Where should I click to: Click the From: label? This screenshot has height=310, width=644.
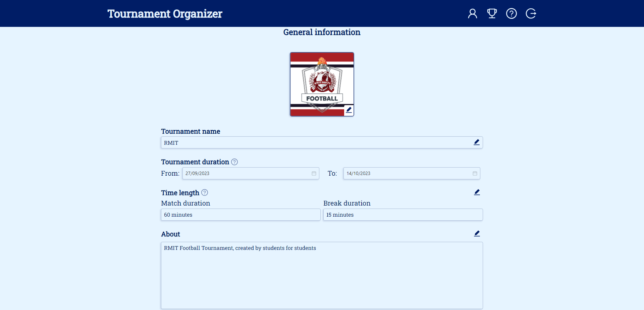(x=170, y=173)
